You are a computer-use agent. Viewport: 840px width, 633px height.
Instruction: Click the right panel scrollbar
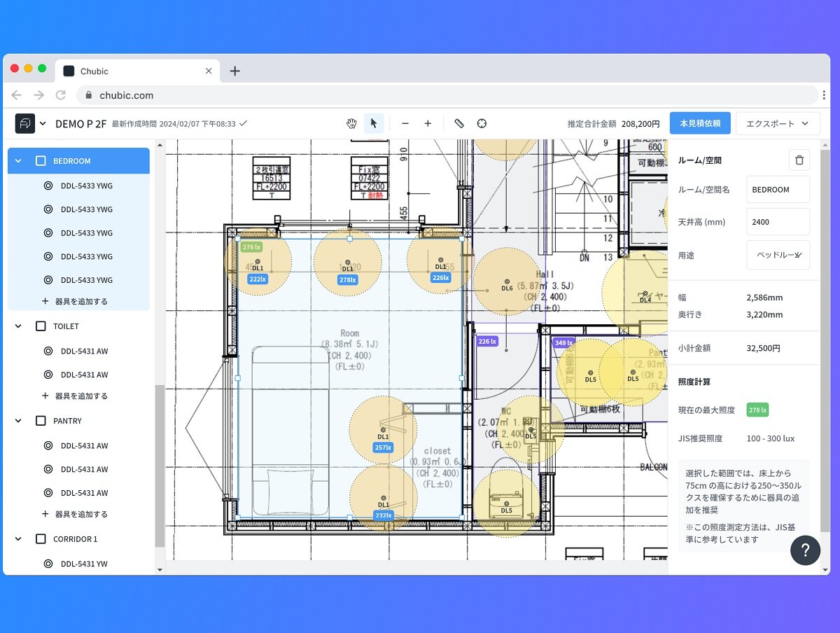tap(825, 340)
